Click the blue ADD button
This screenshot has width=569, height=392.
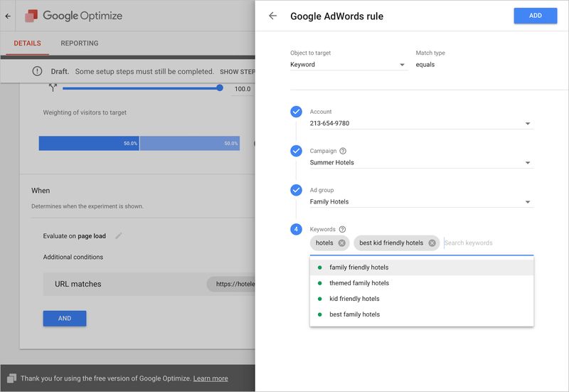point(536,16)
